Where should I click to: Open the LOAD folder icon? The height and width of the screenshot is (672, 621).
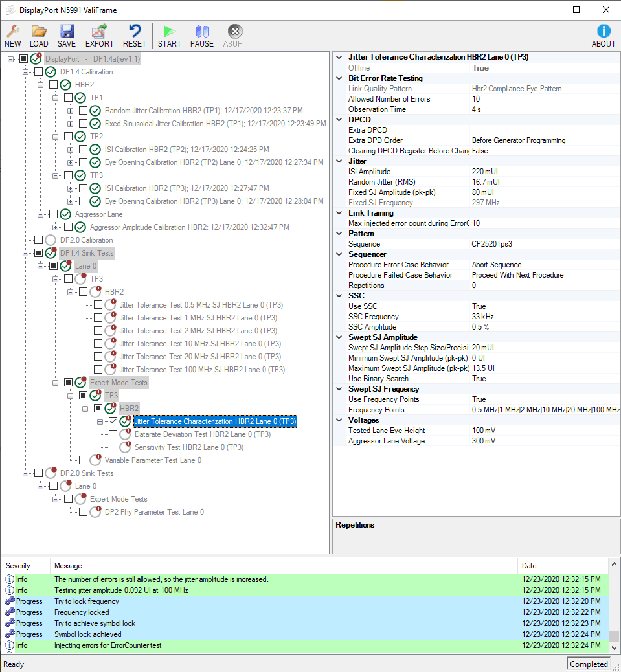coord(39,31)
